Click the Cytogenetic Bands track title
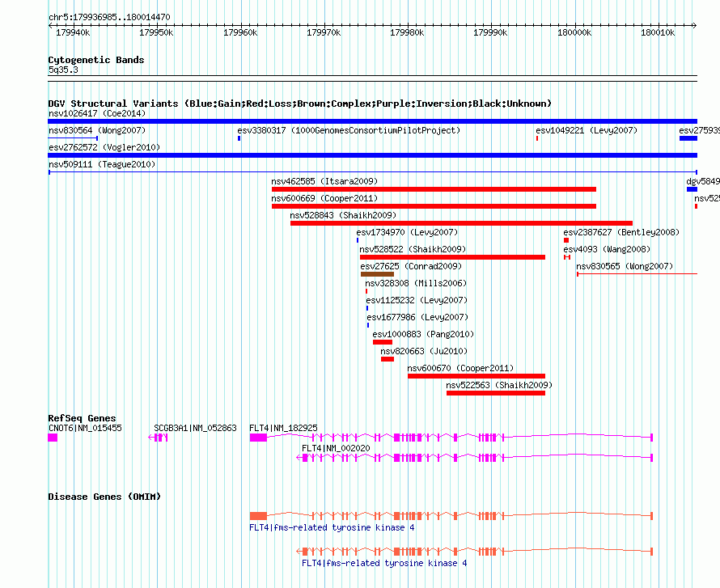The image size is (720, 588). point(96,60)
